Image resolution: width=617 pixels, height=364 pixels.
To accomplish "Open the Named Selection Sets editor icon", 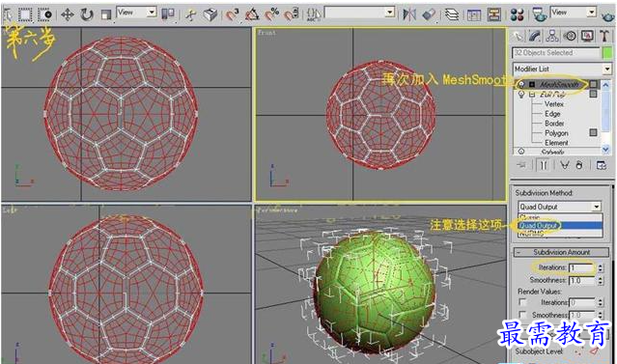I will click(x=314, y=14).
